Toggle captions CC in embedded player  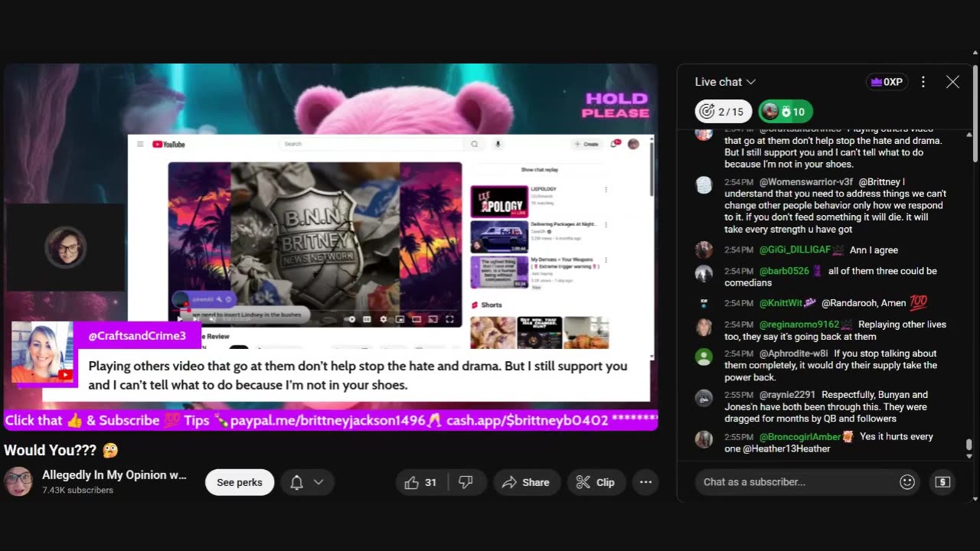367,319
